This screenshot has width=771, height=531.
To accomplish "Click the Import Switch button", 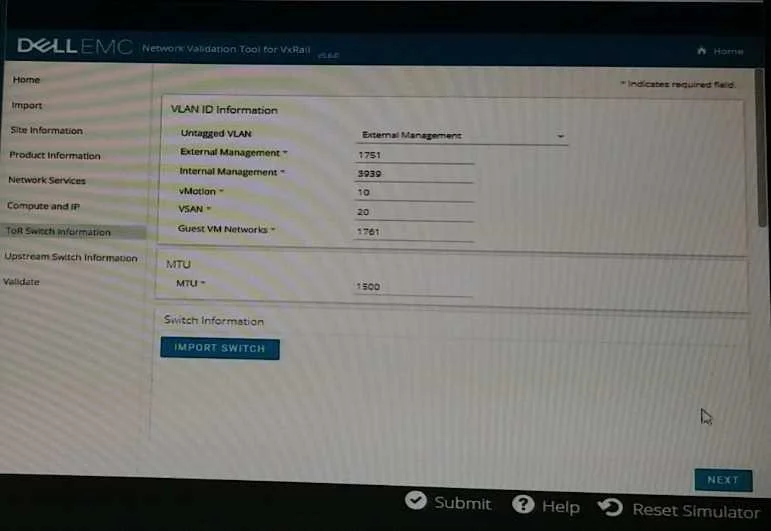I will pos(220,349).
